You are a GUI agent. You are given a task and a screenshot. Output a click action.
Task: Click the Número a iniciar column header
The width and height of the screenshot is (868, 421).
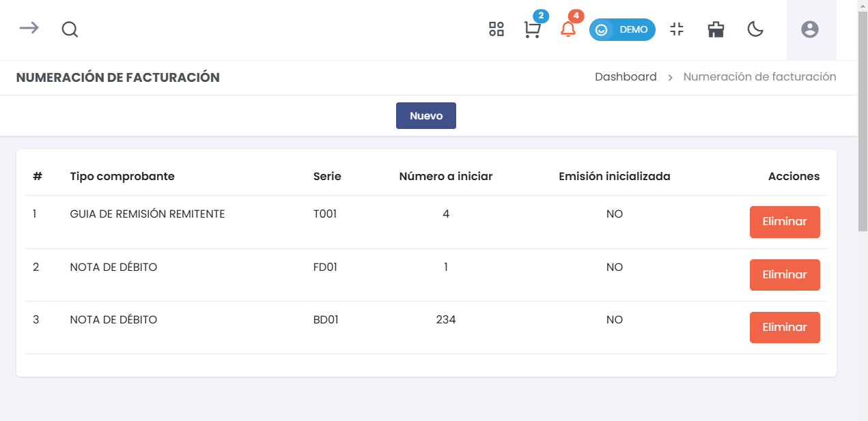446,177
